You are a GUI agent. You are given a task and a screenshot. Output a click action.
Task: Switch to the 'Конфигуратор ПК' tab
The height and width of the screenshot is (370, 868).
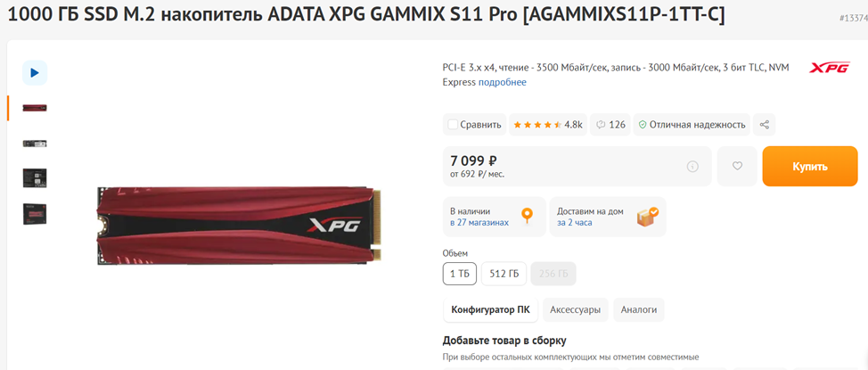click(x=490, y=309)
